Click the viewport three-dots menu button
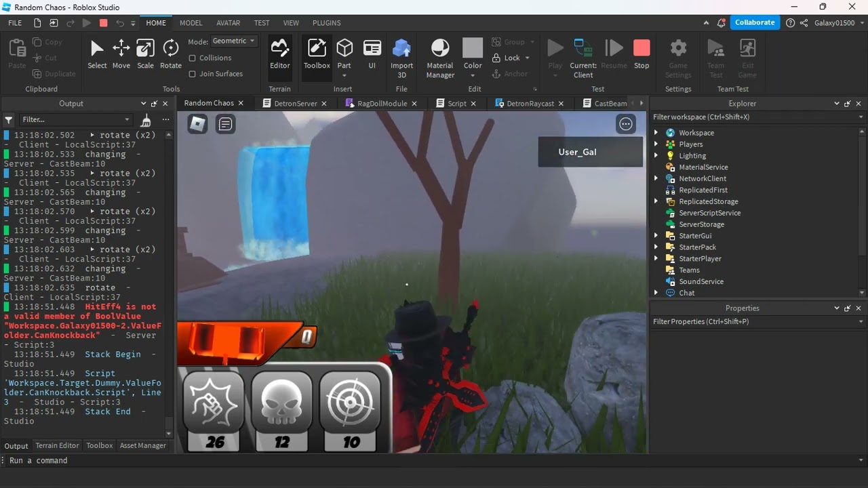This screenshot has width=868, height=488. pos(626,124)
